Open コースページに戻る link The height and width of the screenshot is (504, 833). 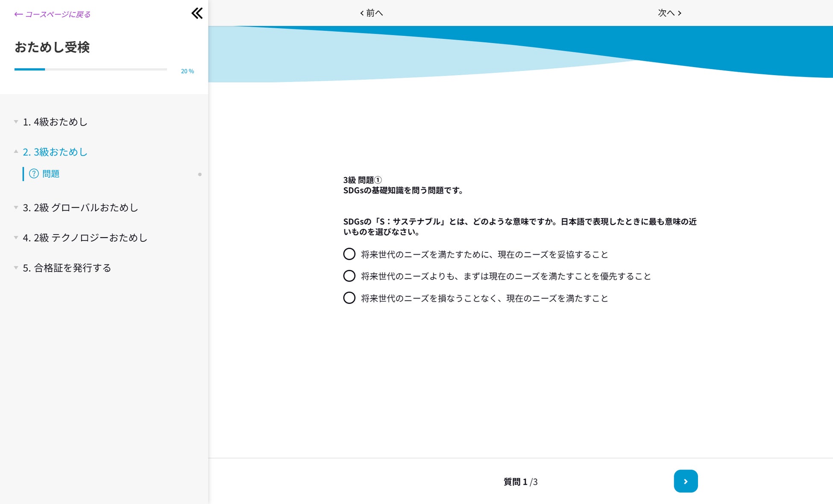point(58,14)
